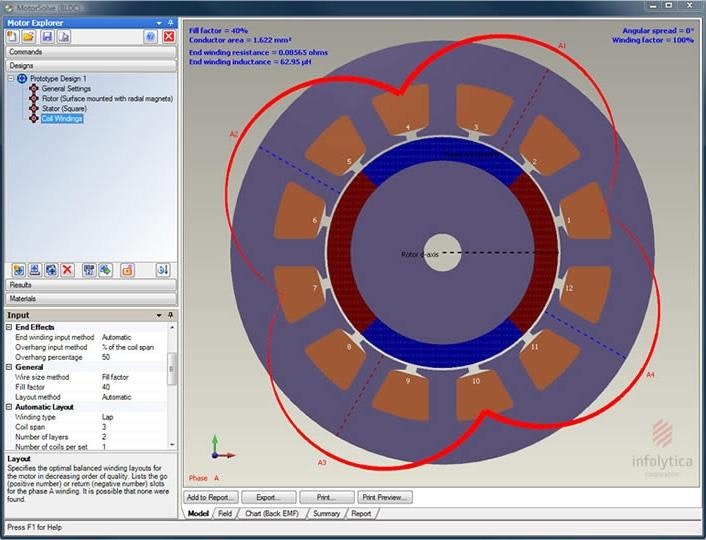Click the A1 coil label in the model

562,45
